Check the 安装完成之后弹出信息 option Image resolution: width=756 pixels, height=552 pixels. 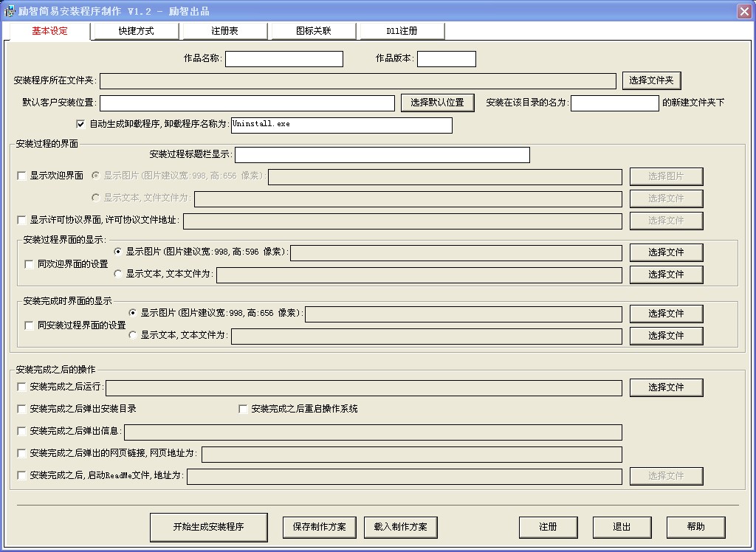click(21, 431)
